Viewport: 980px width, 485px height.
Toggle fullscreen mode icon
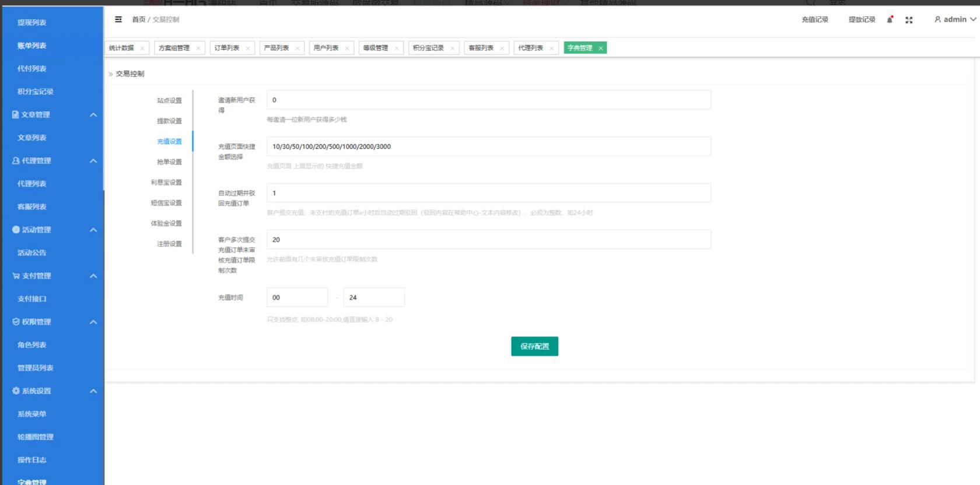pyautogui.click(x=909, y=20)
